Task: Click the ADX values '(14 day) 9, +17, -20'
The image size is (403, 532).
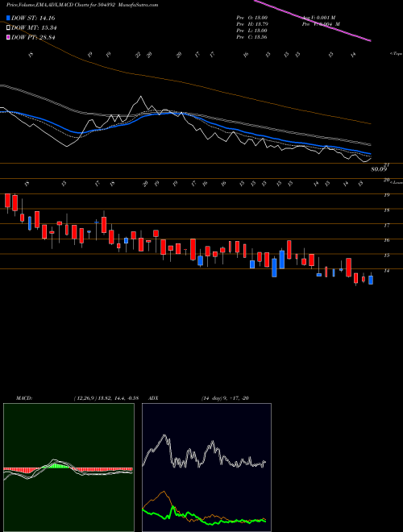Action: tap(225, 398)
